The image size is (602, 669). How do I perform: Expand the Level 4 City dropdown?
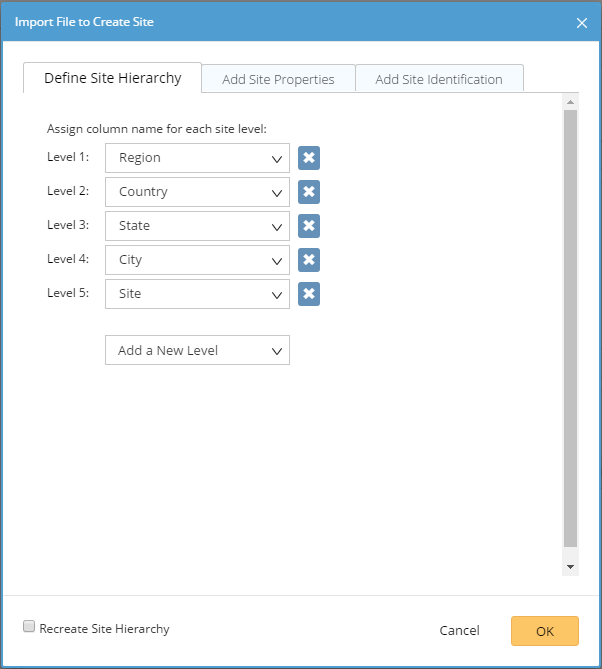197,260
